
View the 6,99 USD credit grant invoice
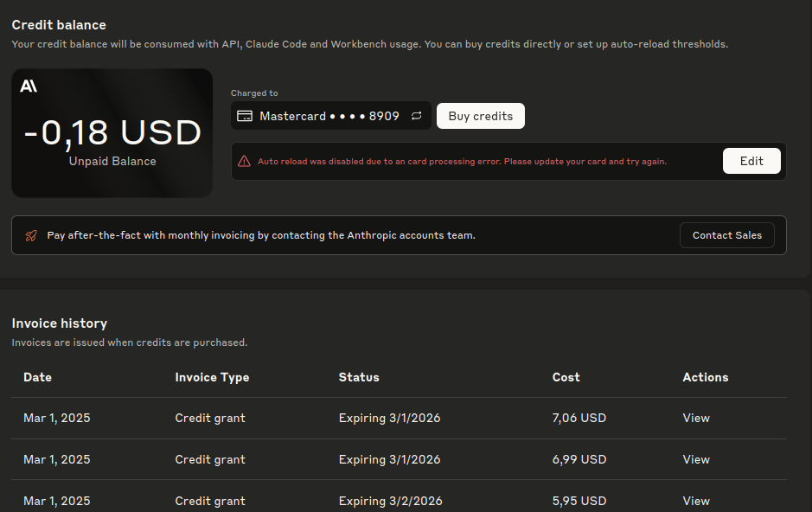[695, 459]
